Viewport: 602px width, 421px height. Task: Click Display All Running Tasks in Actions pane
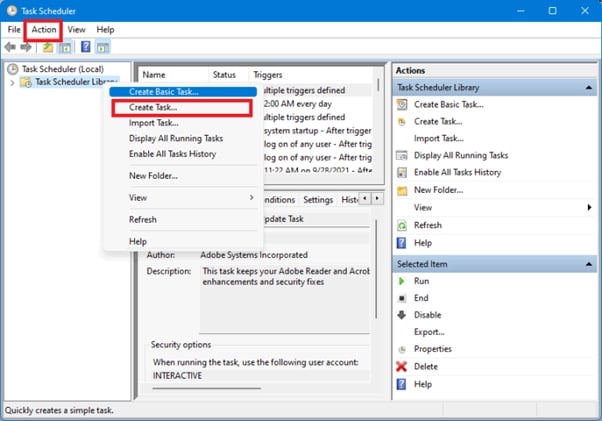tap(460, 155)
